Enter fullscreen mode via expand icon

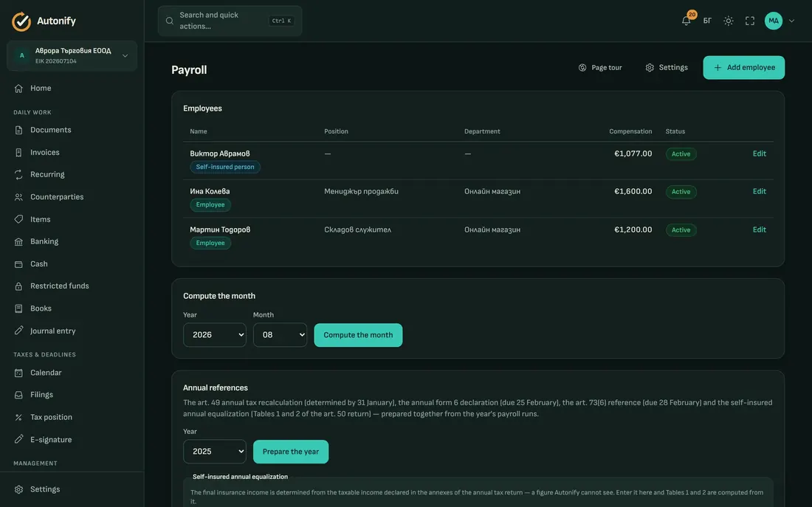click(750, 21)
